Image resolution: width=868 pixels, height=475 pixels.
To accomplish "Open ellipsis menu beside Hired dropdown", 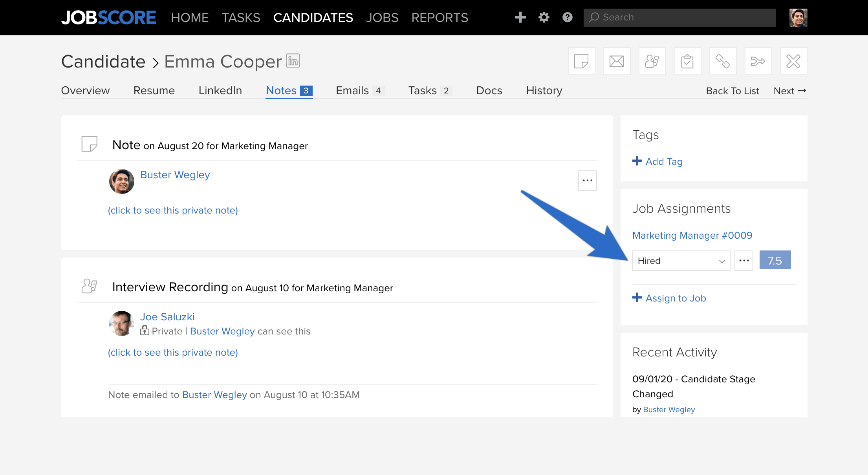I will tap(744, 261).
